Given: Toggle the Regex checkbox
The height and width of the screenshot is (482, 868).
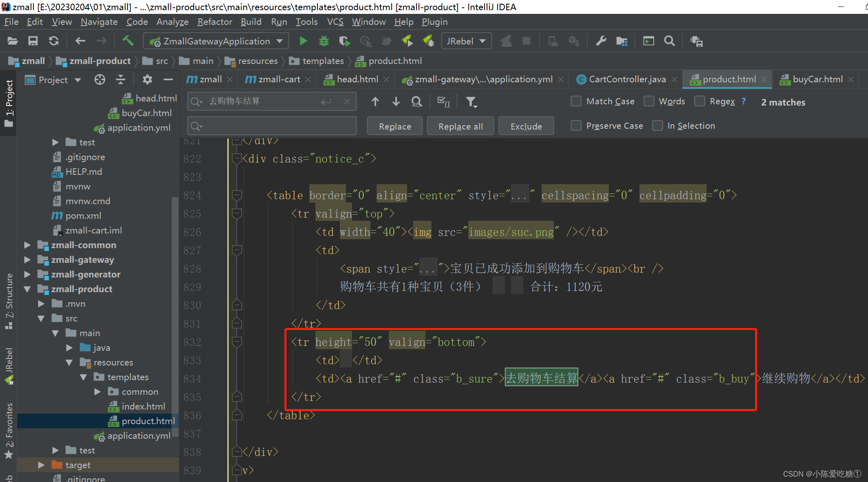Looking at the screenshot, I should 699,101.
